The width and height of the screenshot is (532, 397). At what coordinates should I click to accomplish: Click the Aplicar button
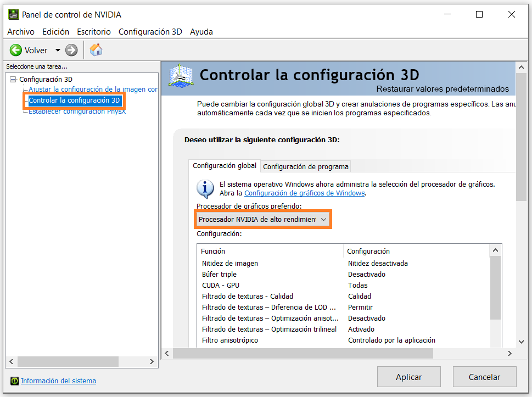pyautogui.click(x=409, y=377)
